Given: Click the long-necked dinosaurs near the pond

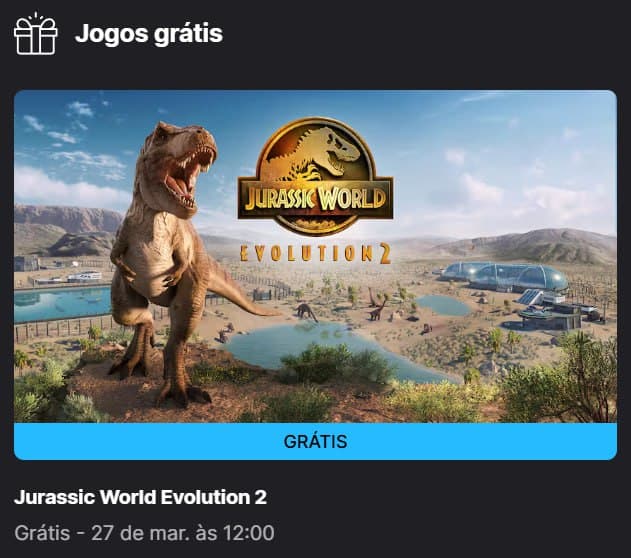Looking at the screenshot, I should pos(342,308).
